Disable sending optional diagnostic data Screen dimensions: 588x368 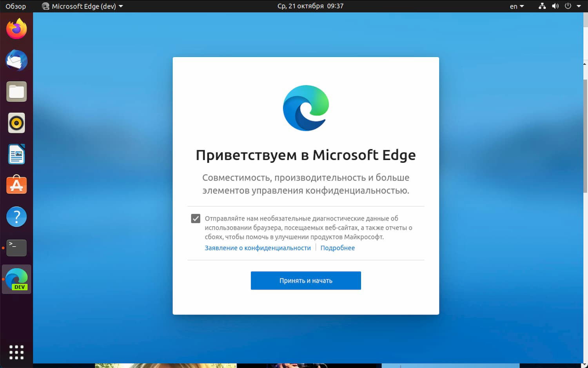[x=196, y=219]
